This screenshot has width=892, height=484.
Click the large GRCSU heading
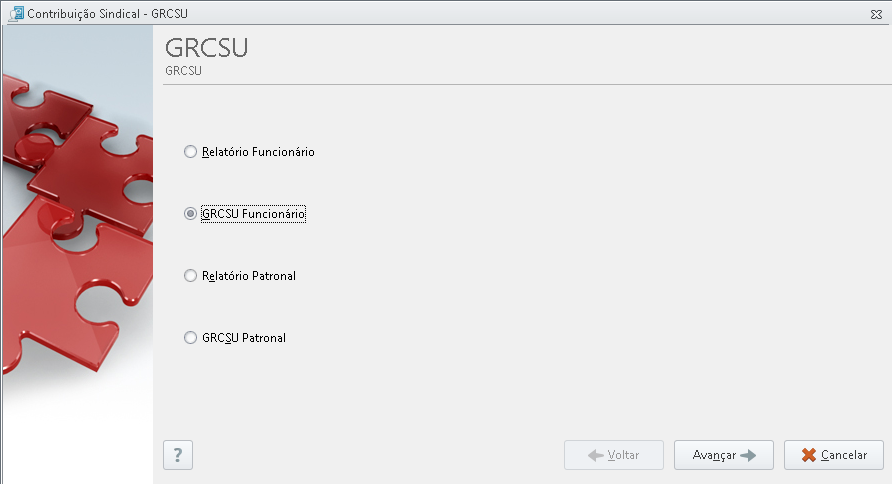tap(207, 48)
